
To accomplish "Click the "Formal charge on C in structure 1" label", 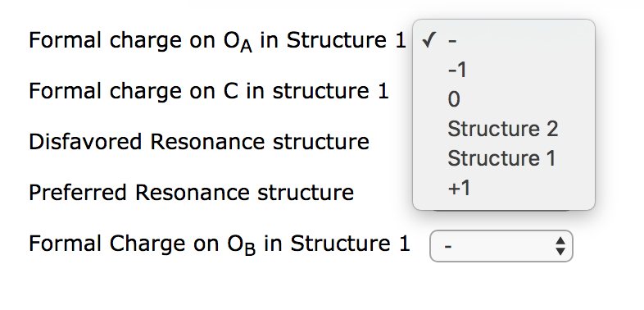I will 209,91.
